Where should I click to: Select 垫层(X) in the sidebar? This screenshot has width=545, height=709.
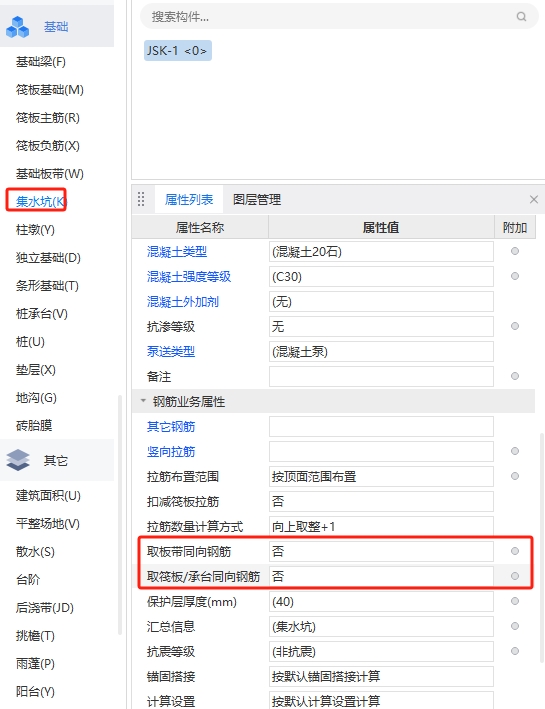(36, 370)
